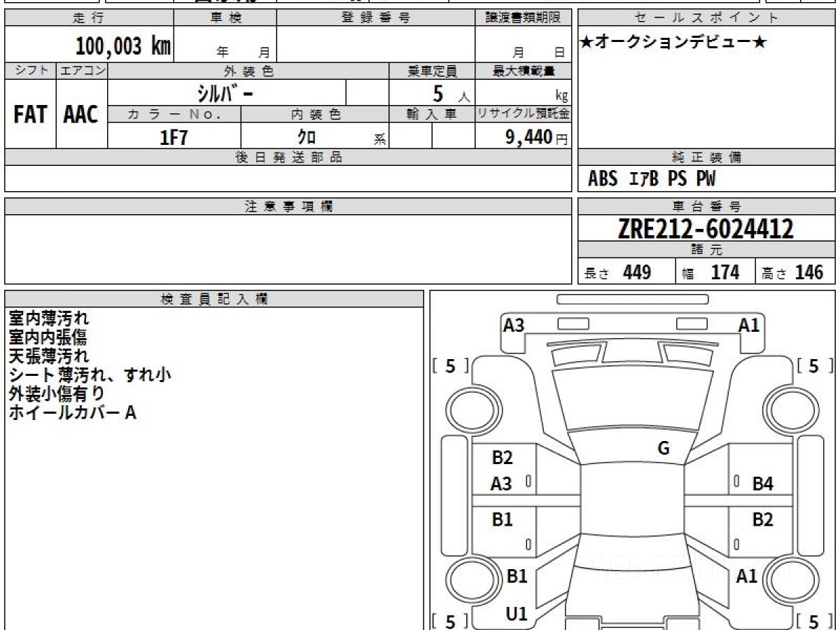Click the G mark on the windshield
The width and height of the screenshot is (840, 630).
click(664, 449)
